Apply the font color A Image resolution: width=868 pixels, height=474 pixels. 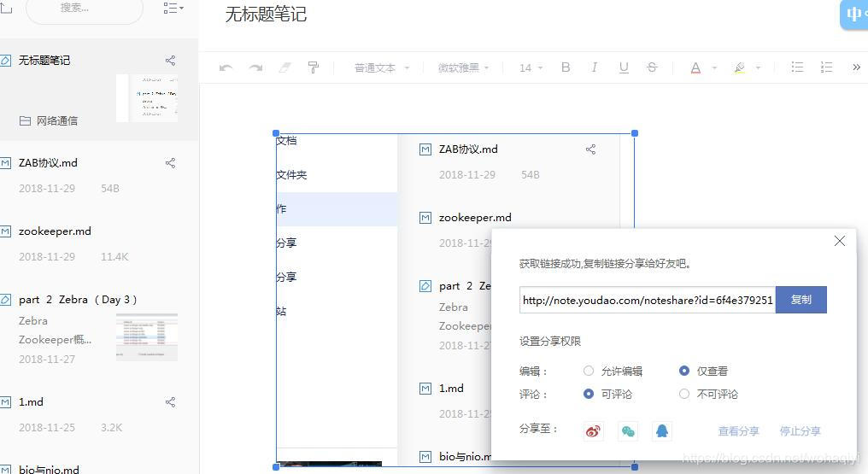695,68
